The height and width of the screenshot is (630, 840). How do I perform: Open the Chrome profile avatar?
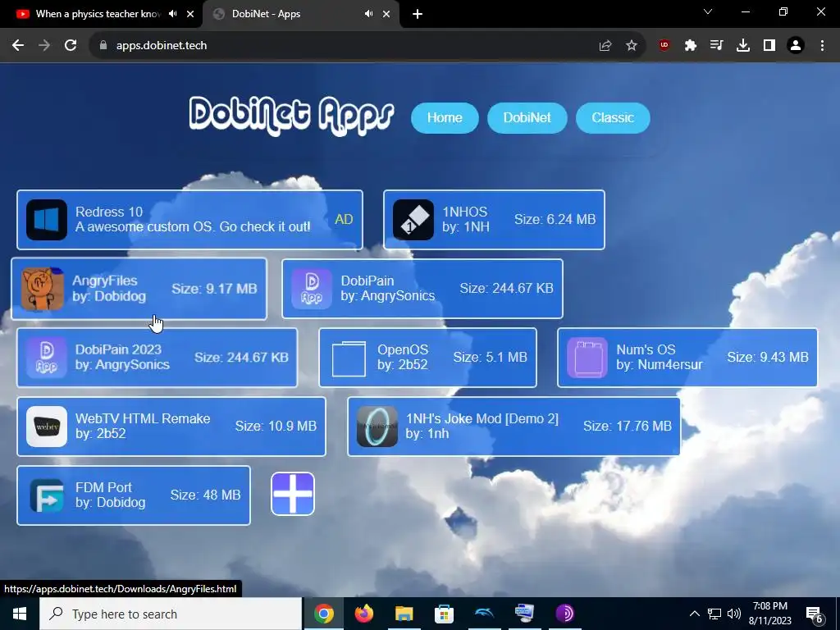(796, 46)
